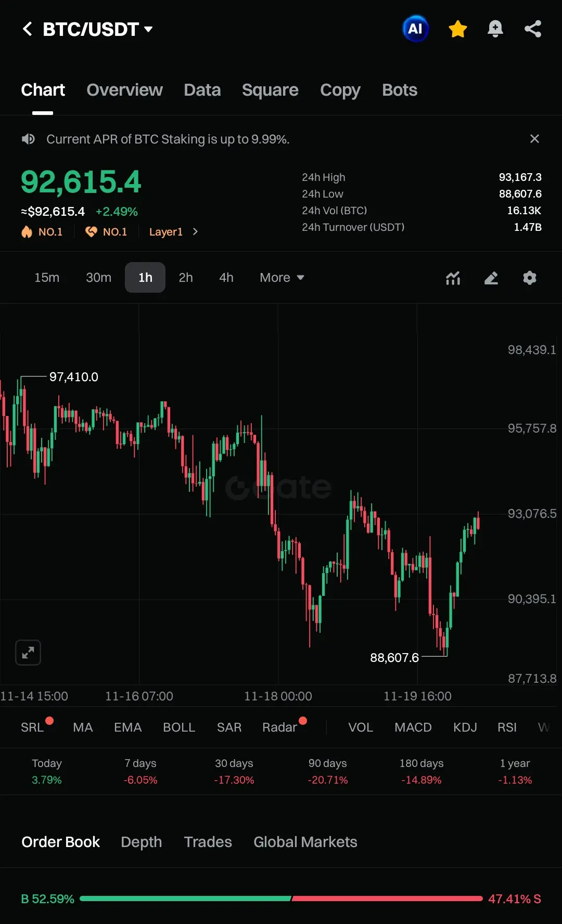Toggle the EMA indicator
The height and width of the screenshot is (924, 562).
pos(128,727)
